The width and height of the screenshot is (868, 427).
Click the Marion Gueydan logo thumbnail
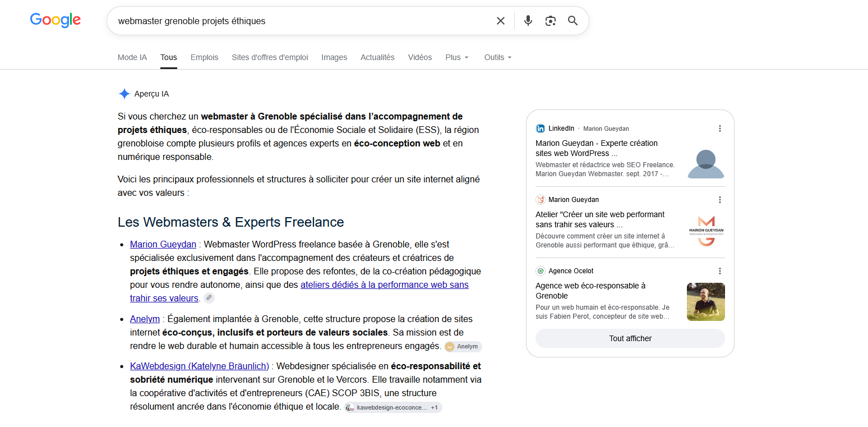pos(706,231)
